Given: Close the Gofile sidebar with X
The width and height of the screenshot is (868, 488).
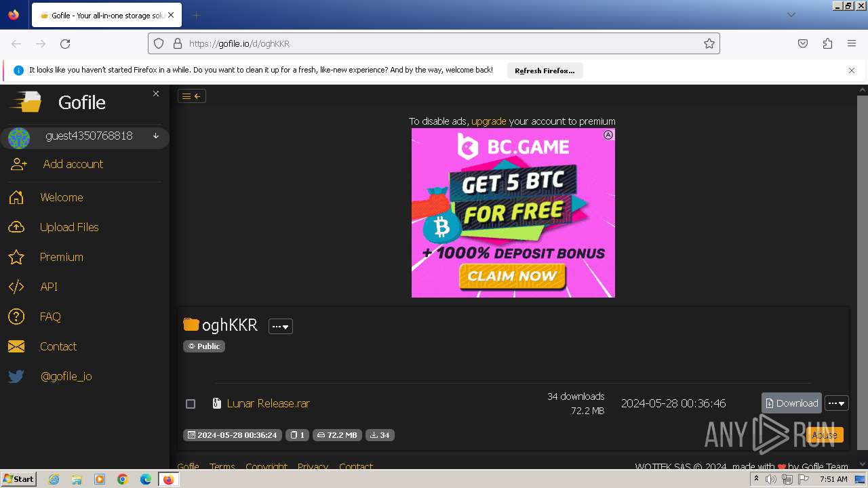Looking at the screenshot, I should click(156, 94).
